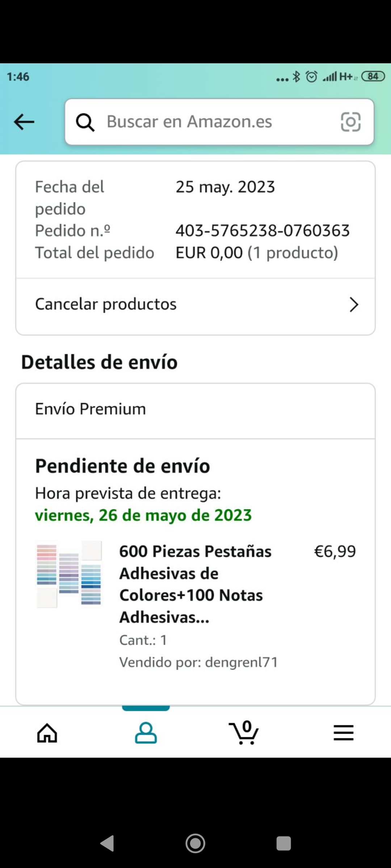Viewport: 391px width, 868px height.
Task: Open the account profile icon
Action: pos(146,733)
